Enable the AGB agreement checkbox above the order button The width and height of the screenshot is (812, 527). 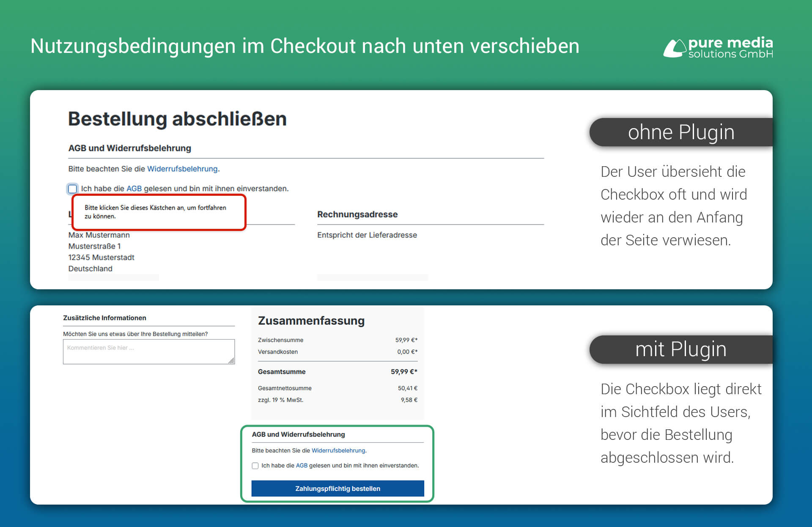point(255,465)
